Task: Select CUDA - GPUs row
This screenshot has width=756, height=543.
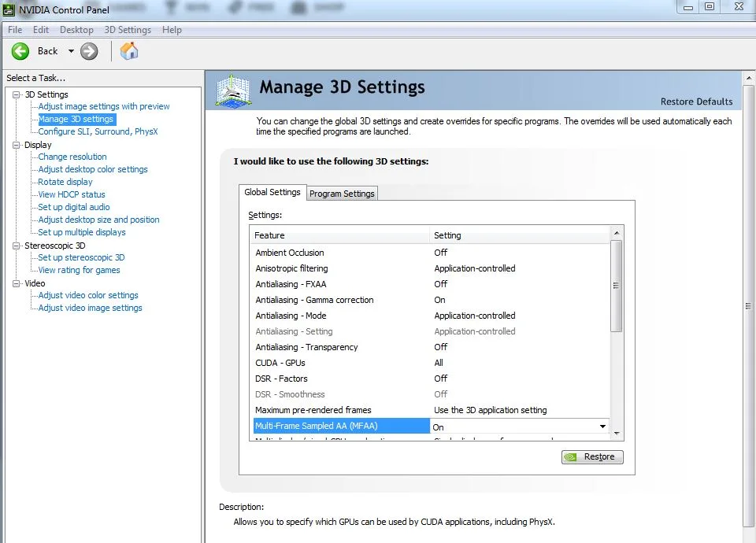Action: [x=431, y=363]
